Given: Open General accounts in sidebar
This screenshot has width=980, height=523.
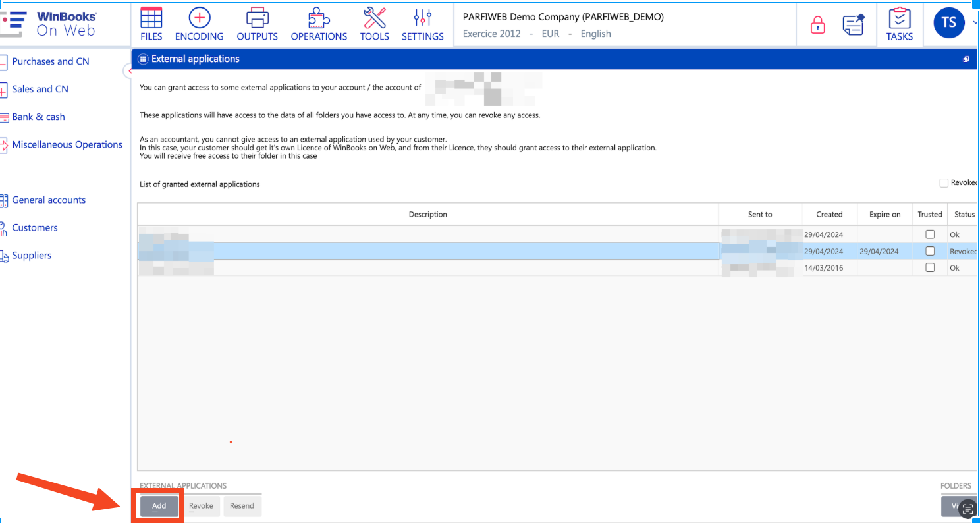Looking at the screenshot, I should pyautogui.click(x=49, y=200).
